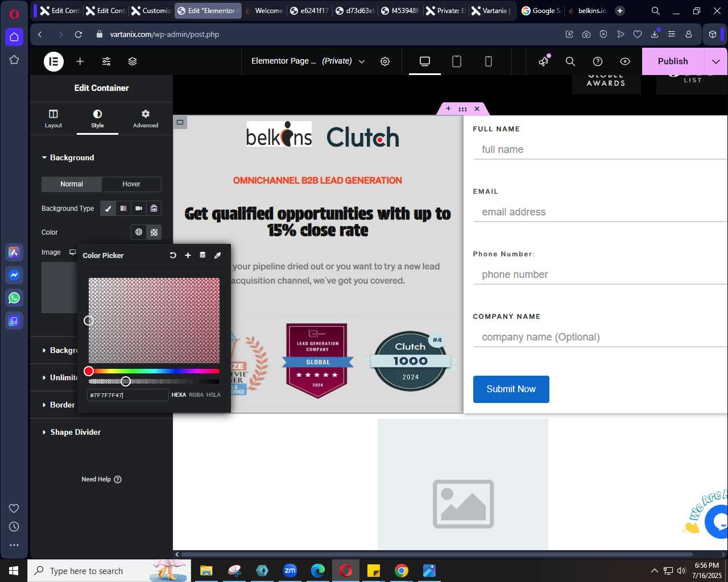
Task: Click the Clutch logo image
Action: 363,137
